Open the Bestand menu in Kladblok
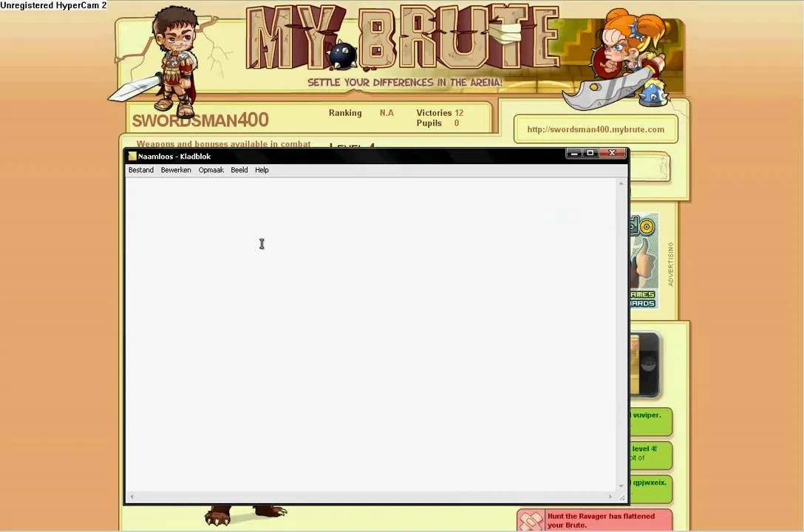 point(141,170)
